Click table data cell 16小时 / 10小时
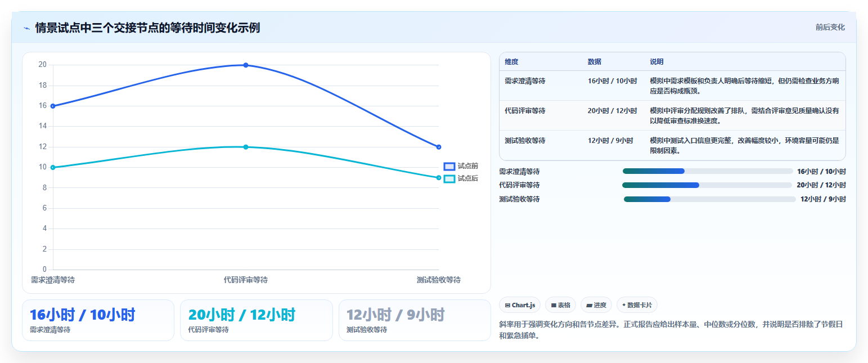868x363 pixels. point(613,81)
